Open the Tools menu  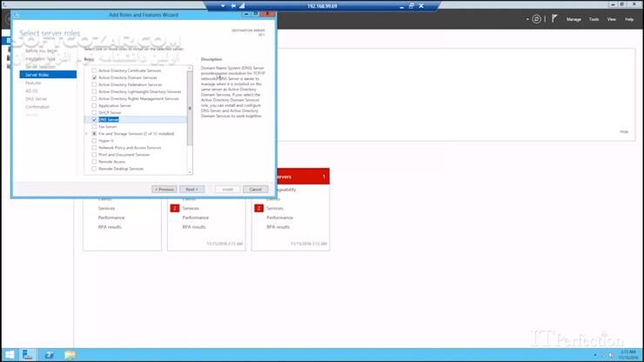[594, 19]
